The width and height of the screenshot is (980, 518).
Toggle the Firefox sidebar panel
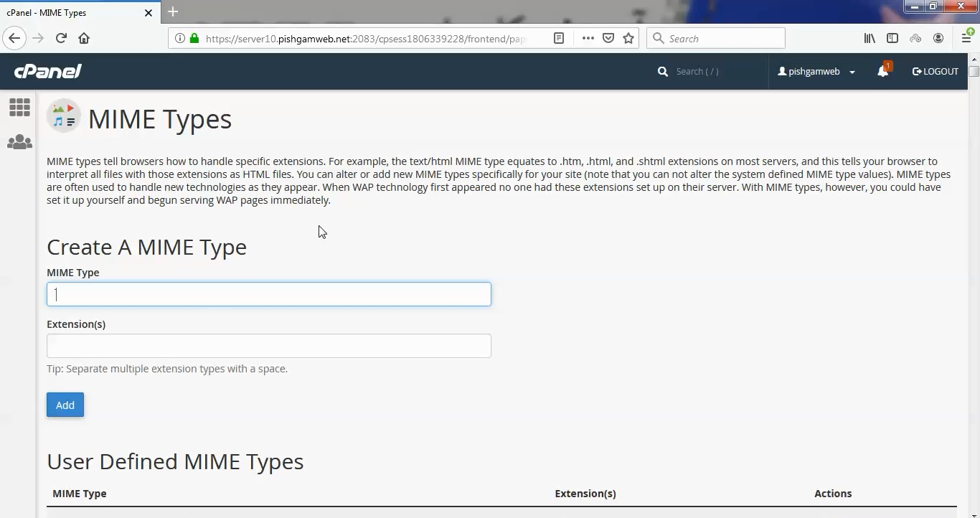coord(892,38)
